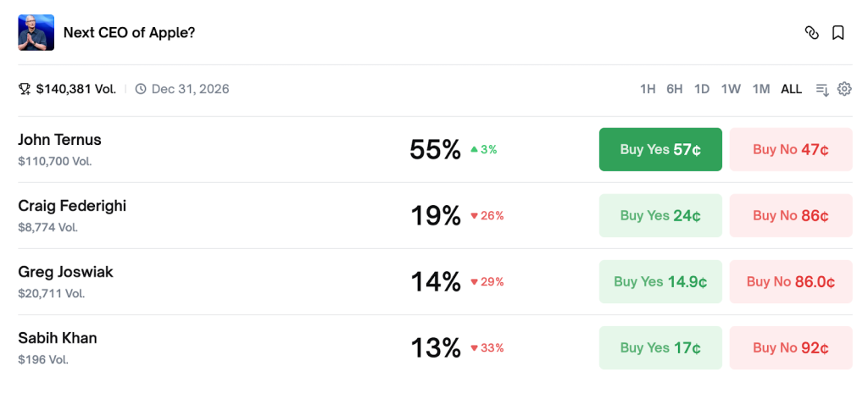Copy the market link via chain icon

point(811,33)
